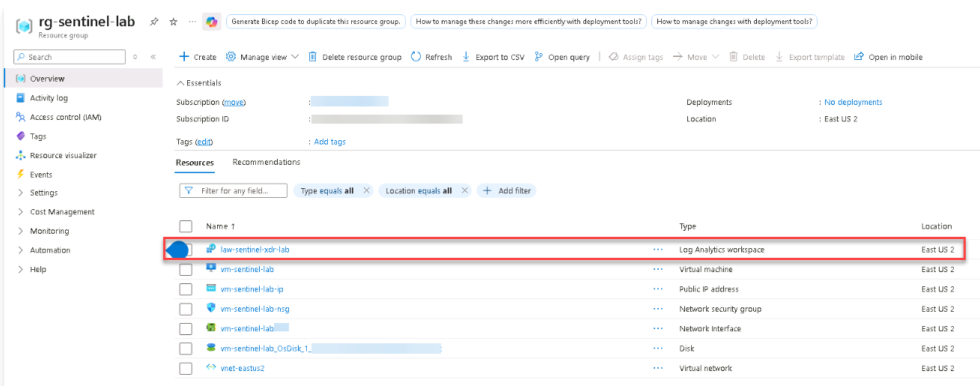Open the Copilot icon in the header
Screen dimensions: 980x386
tap(212, 22)
